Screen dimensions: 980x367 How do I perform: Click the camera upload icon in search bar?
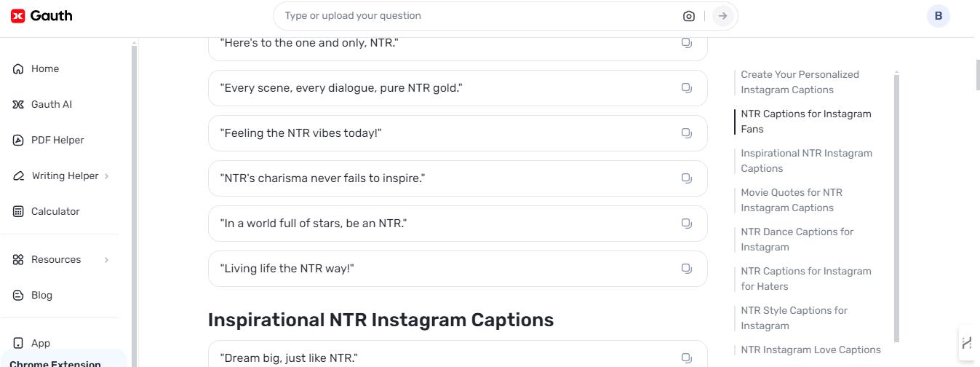click(x=688, y=16)
